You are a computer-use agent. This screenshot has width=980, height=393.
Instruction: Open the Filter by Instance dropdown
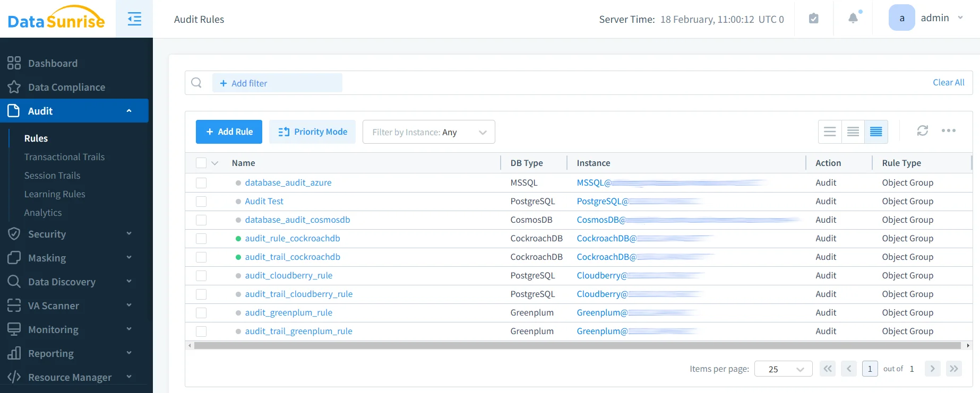pyautogui.click(x=428, y=132)
